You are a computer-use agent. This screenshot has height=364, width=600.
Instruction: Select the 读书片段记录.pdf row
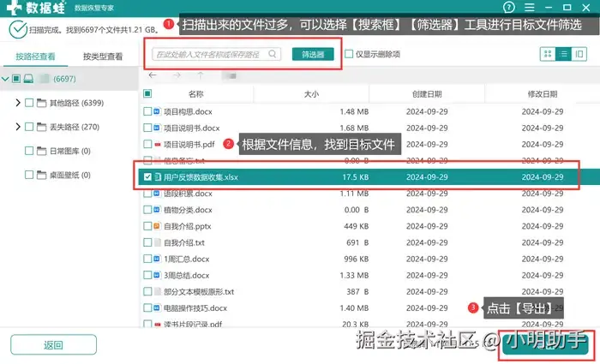(x=369, y=324)
